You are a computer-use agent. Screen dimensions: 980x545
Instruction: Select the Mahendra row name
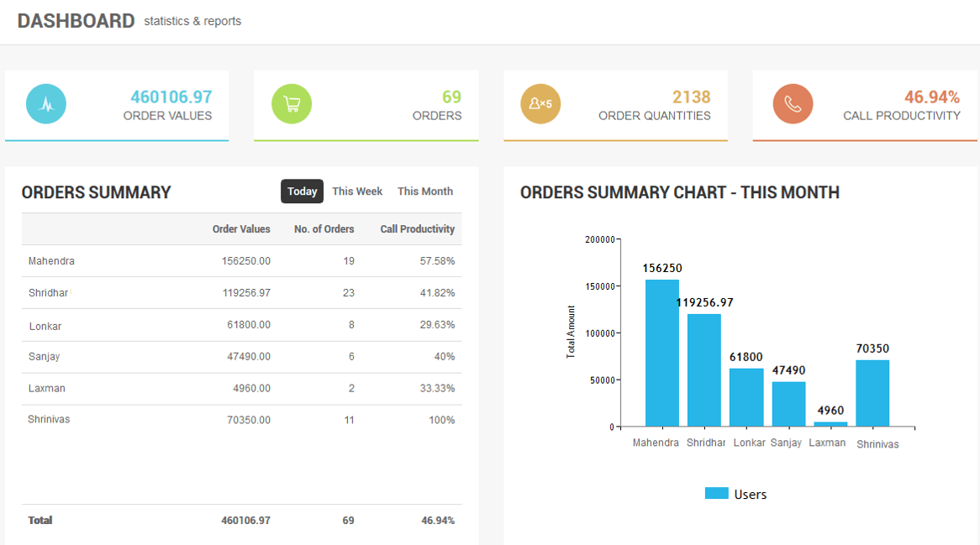[x=51, y=261]
